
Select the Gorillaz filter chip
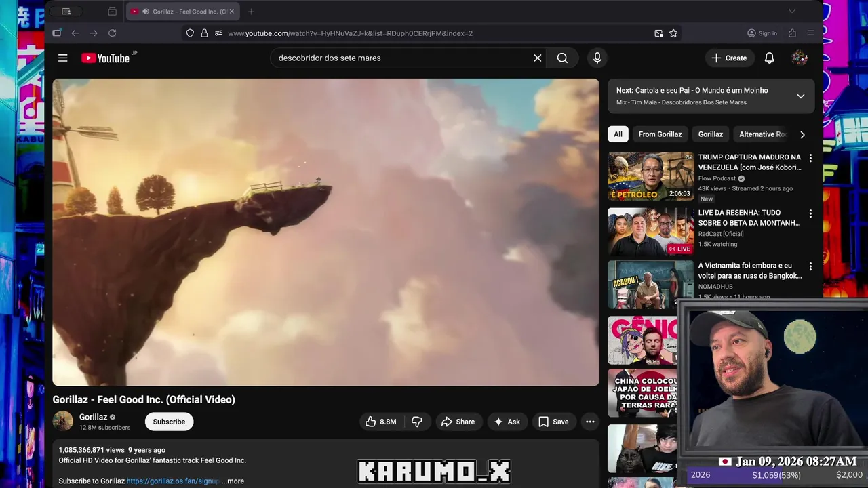tap(711, 134)
